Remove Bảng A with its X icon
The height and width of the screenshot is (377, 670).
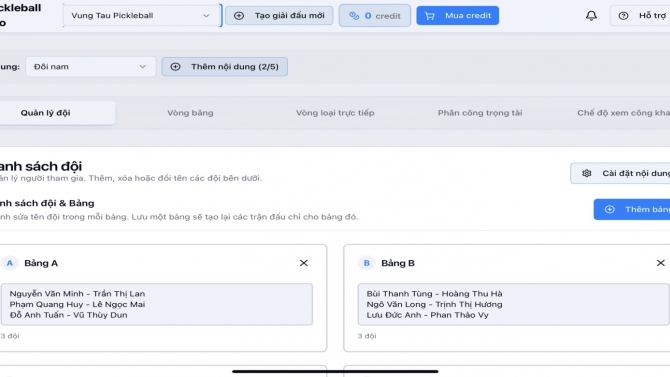pos(304,263)
